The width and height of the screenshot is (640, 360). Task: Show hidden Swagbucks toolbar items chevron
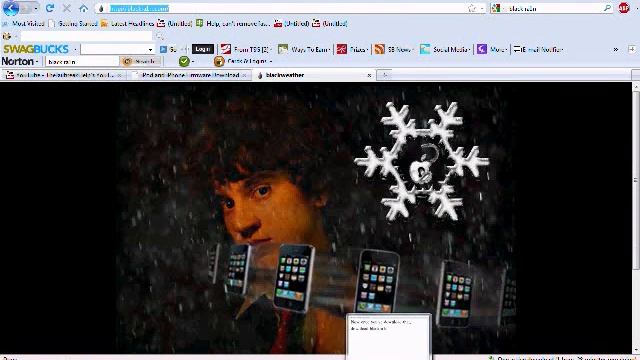(x=616, y=49)
